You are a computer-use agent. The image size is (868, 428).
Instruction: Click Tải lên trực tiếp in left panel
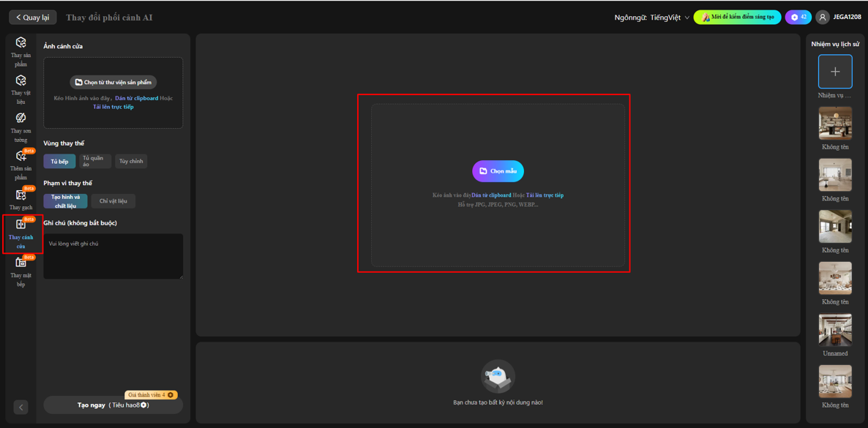click(x=113, y=107)
